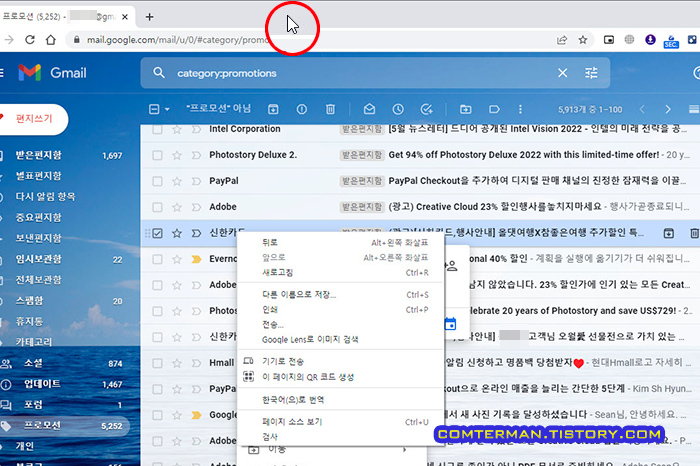
Task: Choose 한국어(으)로 번역 in context menu
Action: tap(341, 399)
